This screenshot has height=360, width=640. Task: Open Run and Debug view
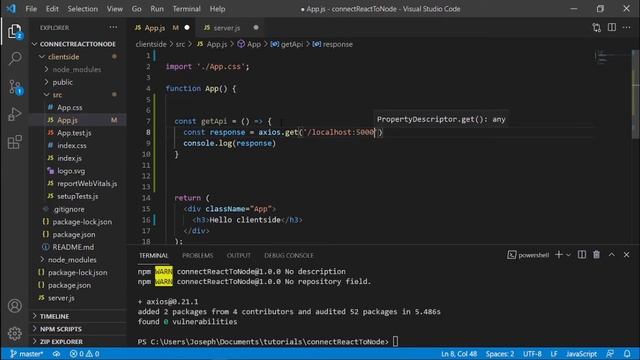(15, 114)
